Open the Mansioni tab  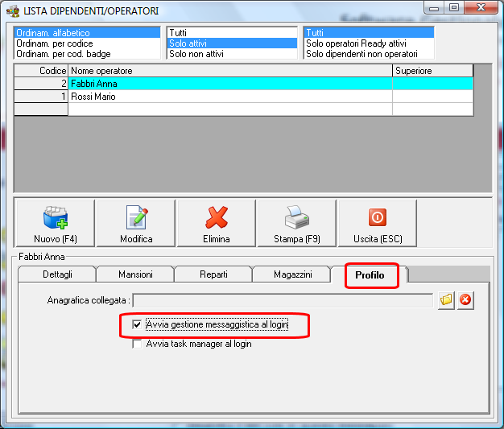coord(135,274)
